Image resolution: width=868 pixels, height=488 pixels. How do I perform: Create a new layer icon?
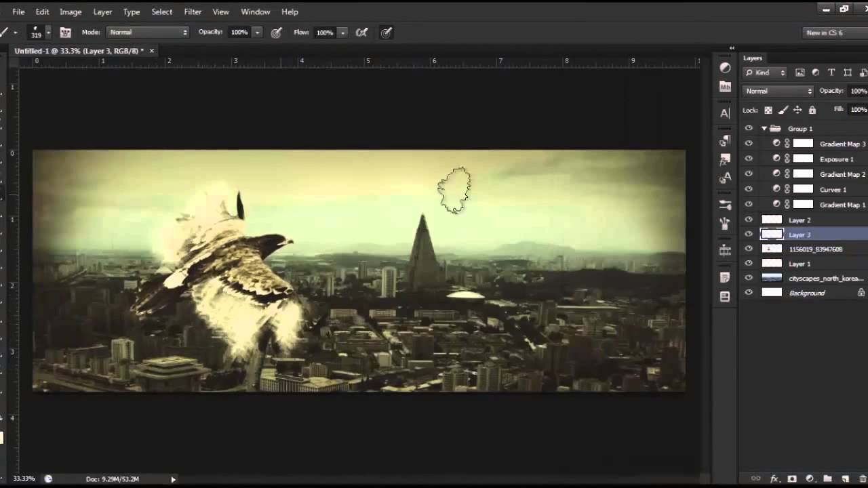[845, 479]
